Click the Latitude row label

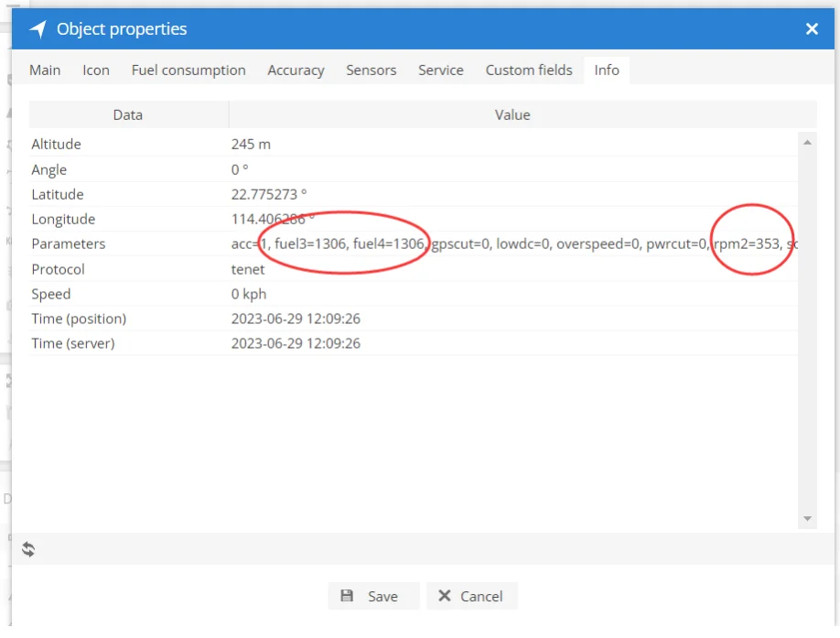(58, 194)
